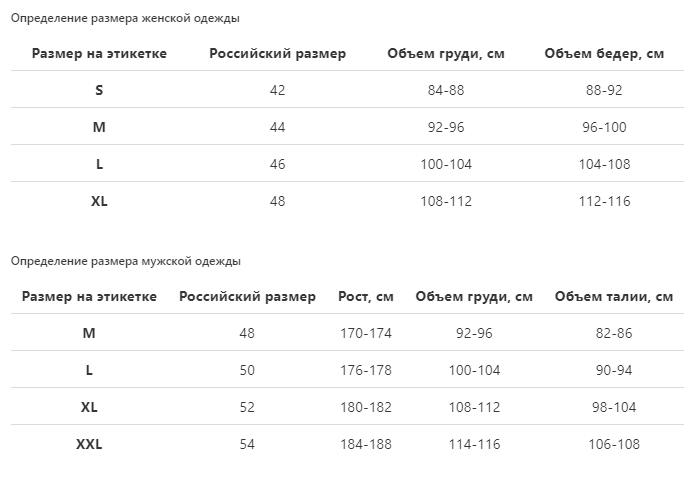Click Russian size 54 cell
690x482 pixels.
coord(247,444)
